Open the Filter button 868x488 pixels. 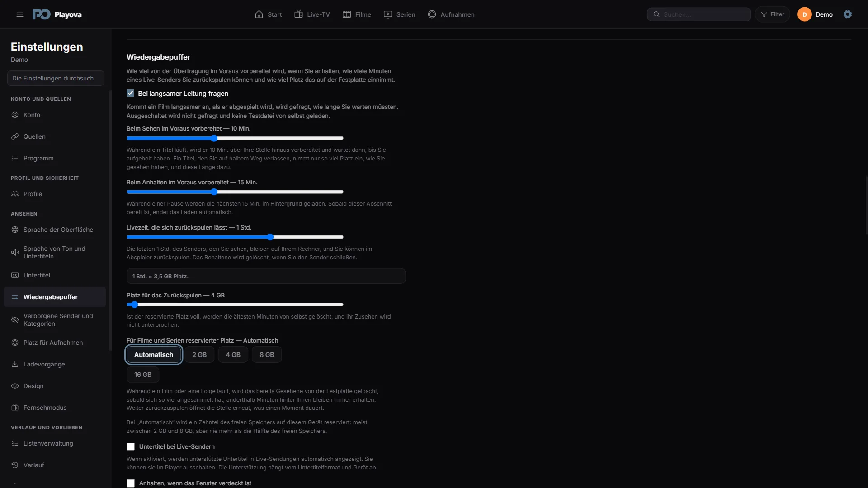(x=773, y=14)
